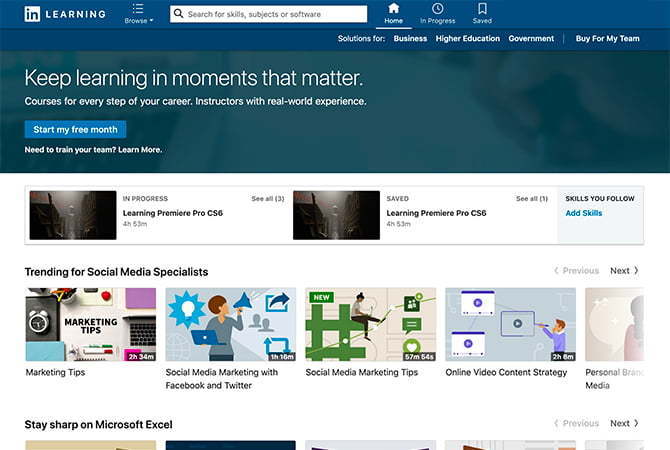Open the In Progress course thumbnail
This screenshot has height=450, width=670.
(x=73, y=215)
